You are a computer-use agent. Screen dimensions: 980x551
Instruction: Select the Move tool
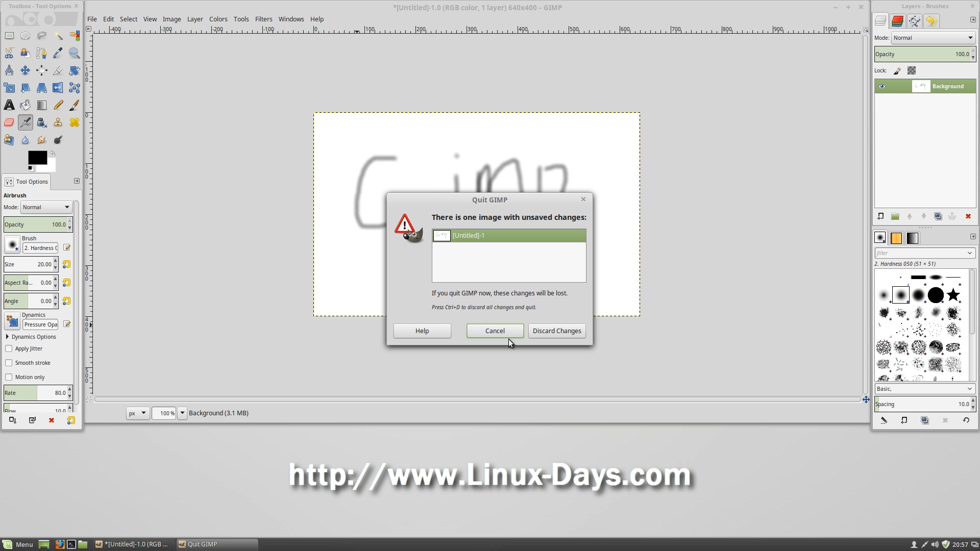click(x=25, y=70)
